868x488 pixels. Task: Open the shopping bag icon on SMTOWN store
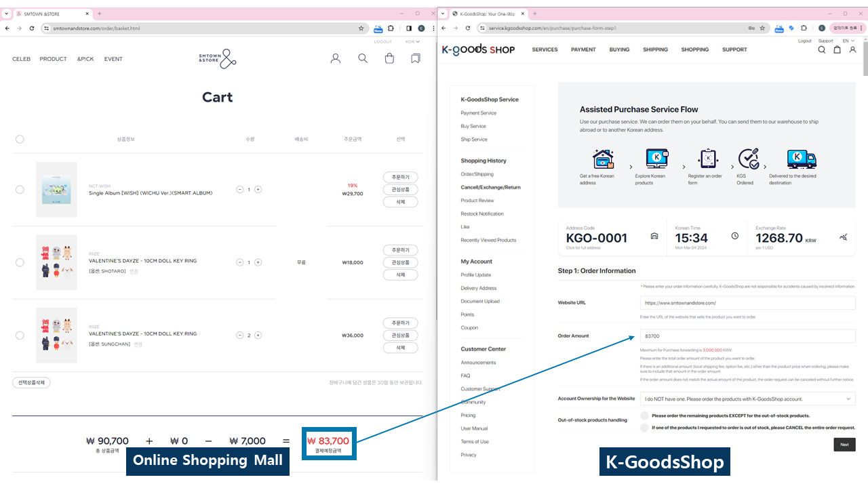click(x=389, y=59)
